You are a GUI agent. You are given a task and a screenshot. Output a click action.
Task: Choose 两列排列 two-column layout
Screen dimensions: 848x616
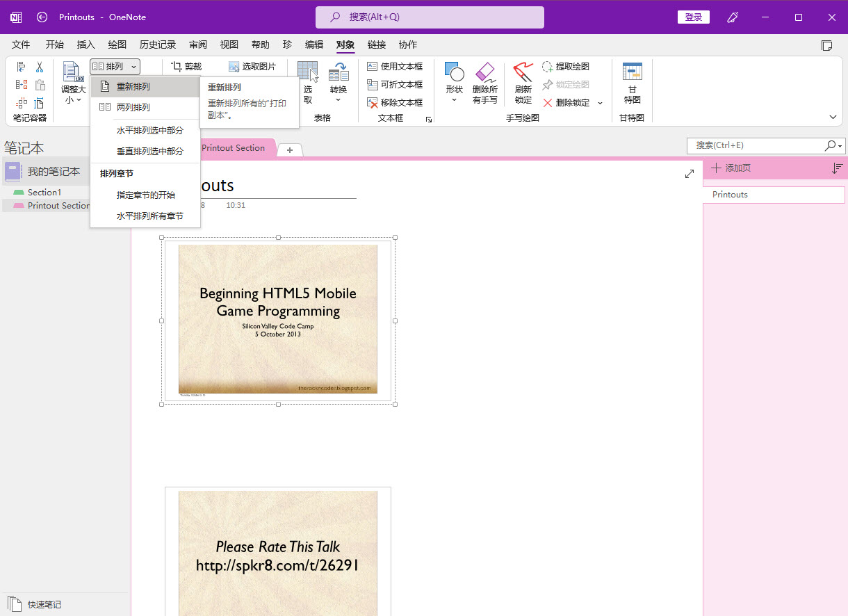point(145,108)
